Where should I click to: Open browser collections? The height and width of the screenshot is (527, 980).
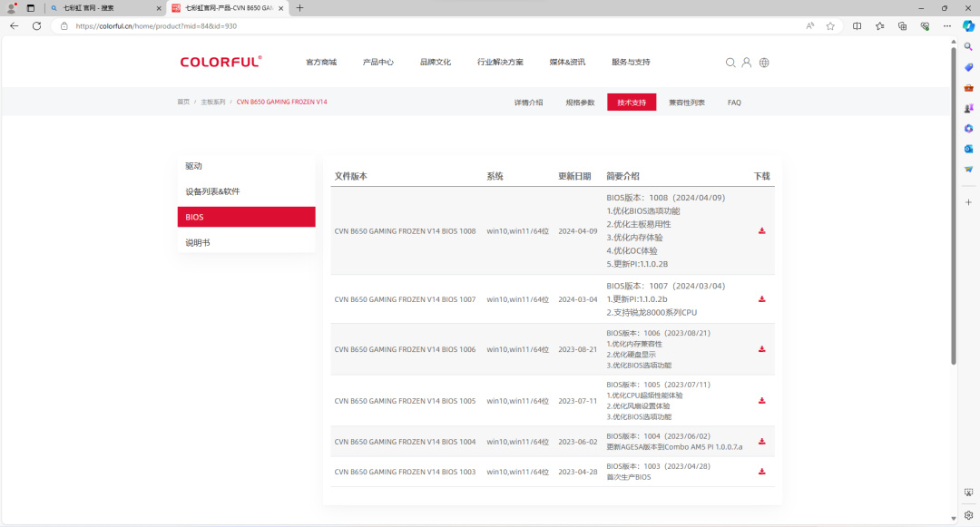pyautogui.click(x=903, y=26)
